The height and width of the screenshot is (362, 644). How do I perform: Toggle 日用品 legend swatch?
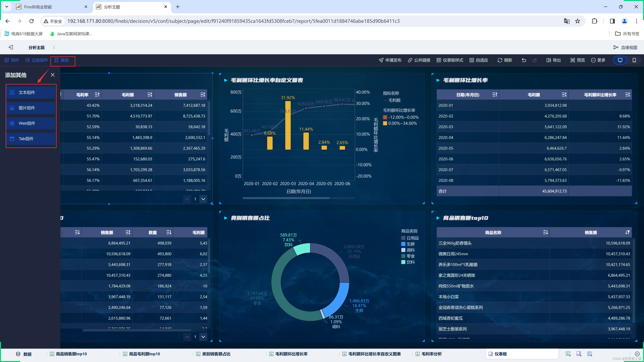403,238
